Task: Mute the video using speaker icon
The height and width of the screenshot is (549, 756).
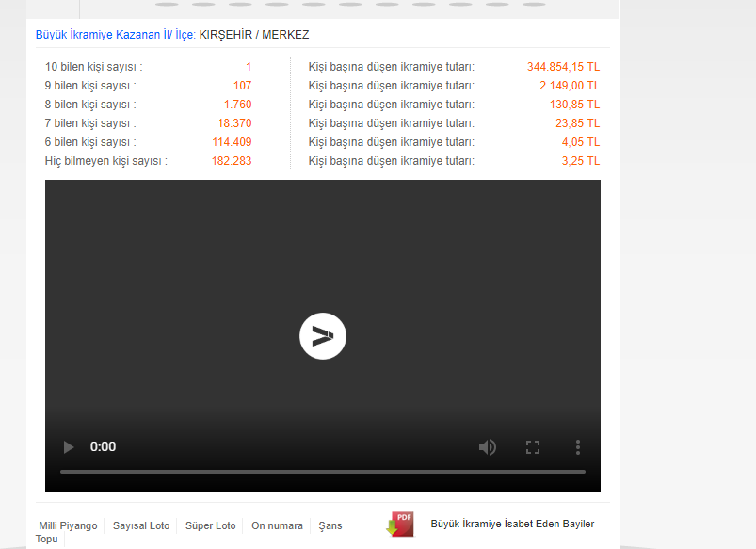Action: tap(488, 447)
